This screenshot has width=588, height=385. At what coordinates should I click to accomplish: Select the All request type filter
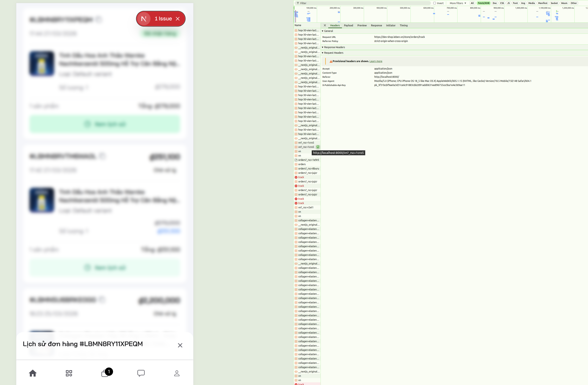point(472,3)
